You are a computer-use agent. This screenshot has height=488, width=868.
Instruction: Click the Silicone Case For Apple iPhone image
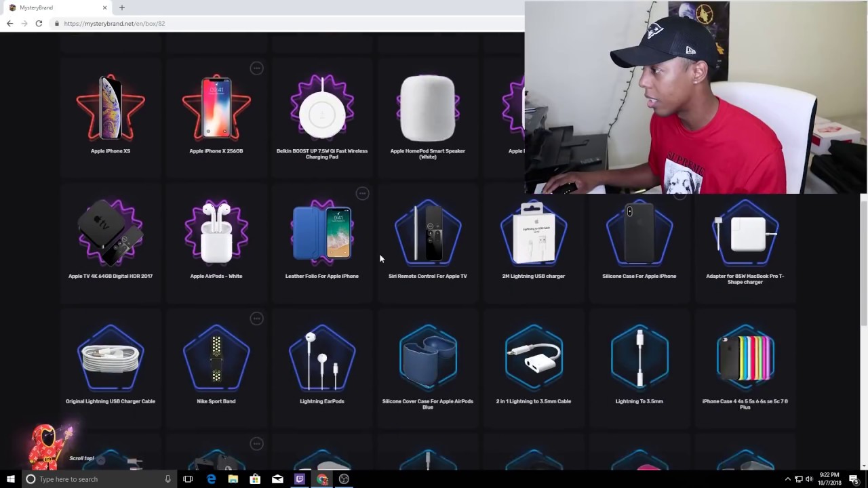click(x=639, y=232)
